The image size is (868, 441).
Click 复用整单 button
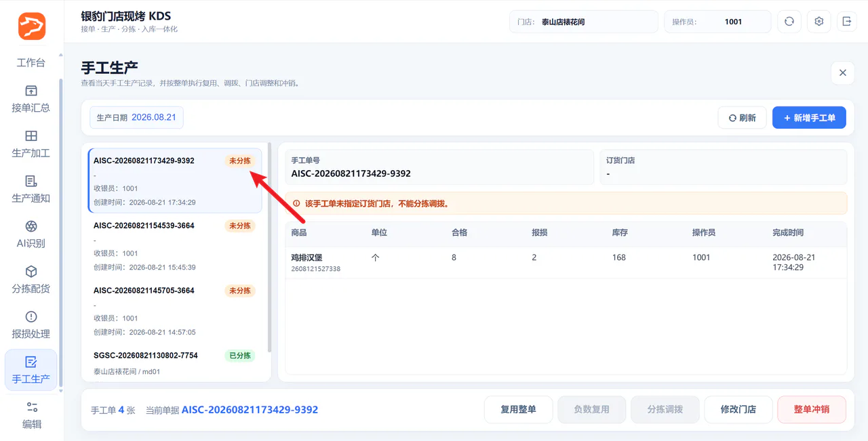coord(518,409)
